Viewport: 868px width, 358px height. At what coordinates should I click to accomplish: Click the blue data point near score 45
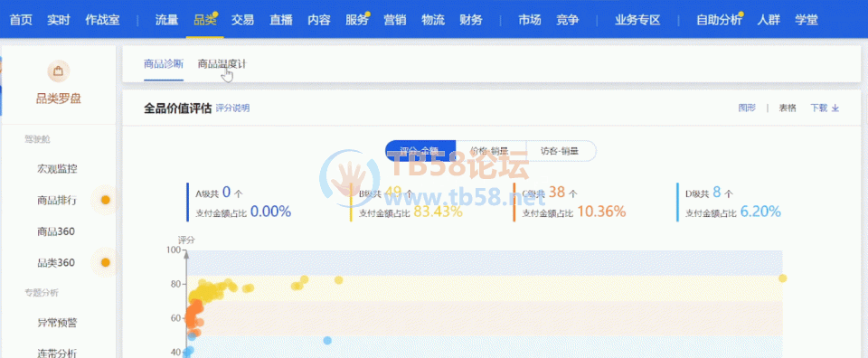tap(327, 340)
